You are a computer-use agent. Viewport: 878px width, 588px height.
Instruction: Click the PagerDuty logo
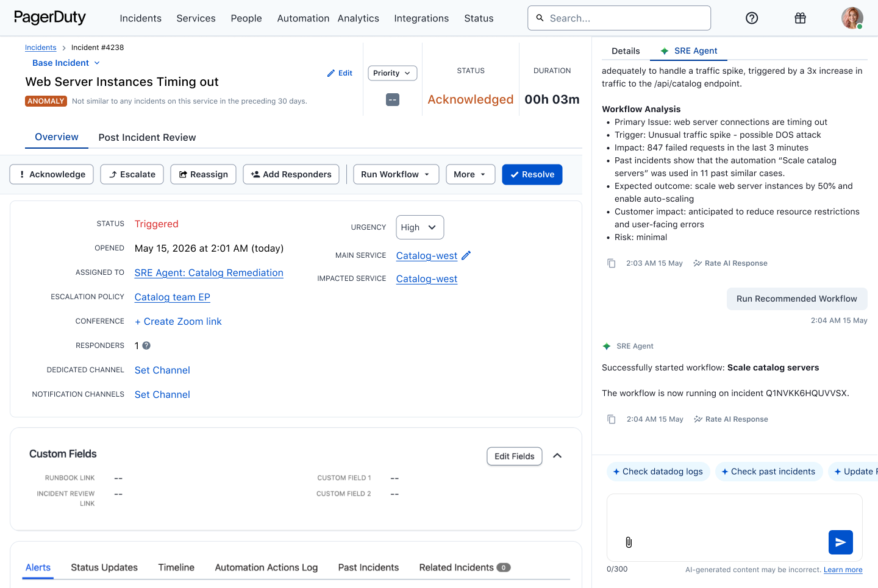[49, 18]
